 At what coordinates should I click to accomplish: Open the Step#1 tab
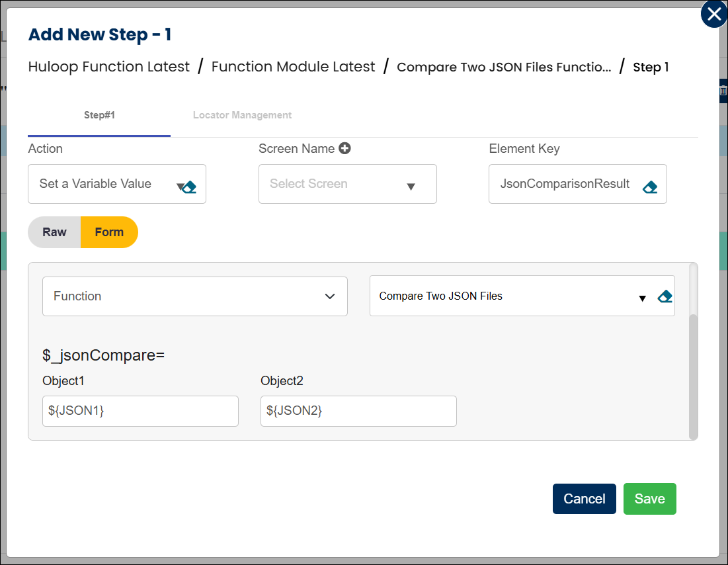[99, 115]
